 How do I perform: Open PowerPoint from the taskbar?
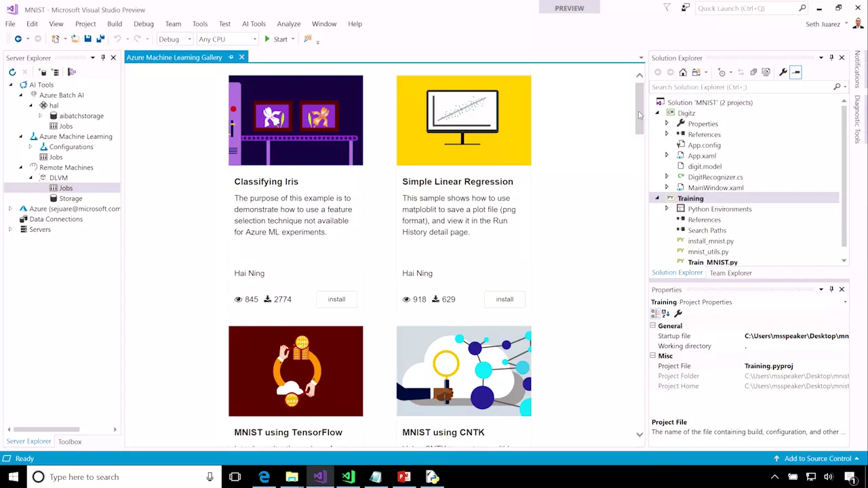click(x=403, y=476)
